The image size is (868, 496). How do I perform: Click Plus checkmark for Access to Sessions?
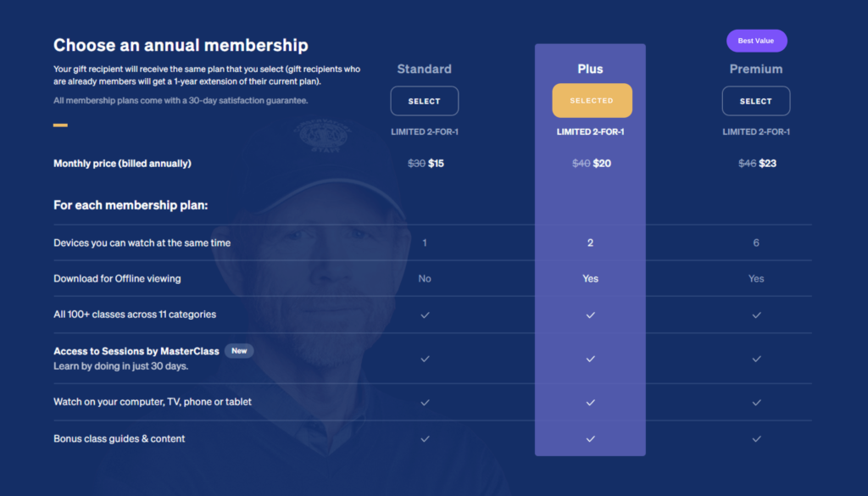(x=591, y=359)
